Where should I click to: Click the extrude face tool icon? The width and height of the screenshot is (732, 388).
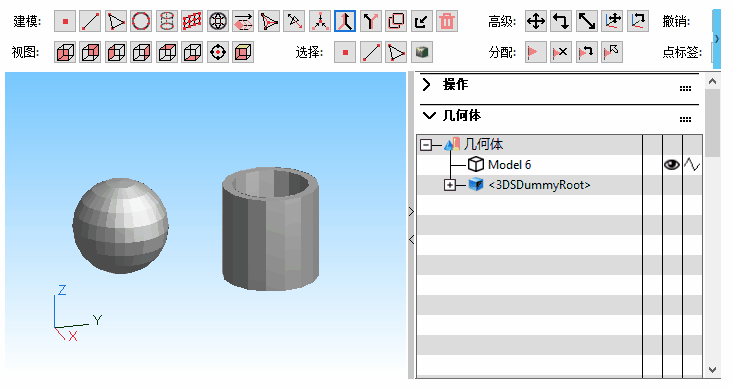243,21
